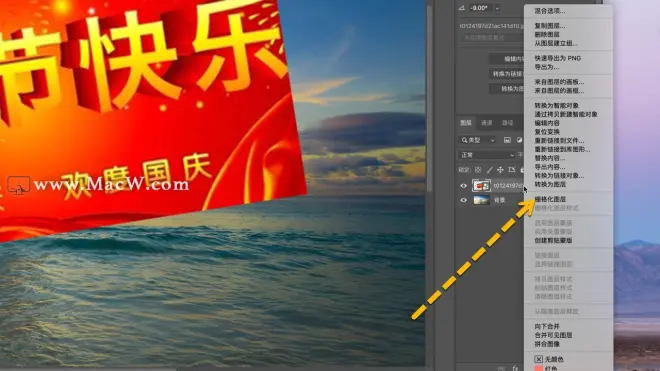Screen dimensions: 660x371
Task: Click the 转换为链接对象 properties button
Action: point(507,74)
